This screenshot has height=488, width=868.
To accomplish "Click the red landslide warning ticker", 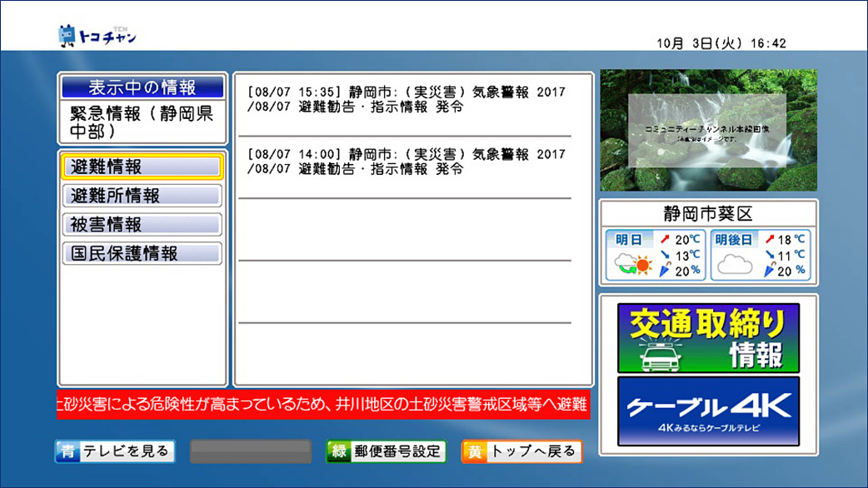I will coord(323,406).
